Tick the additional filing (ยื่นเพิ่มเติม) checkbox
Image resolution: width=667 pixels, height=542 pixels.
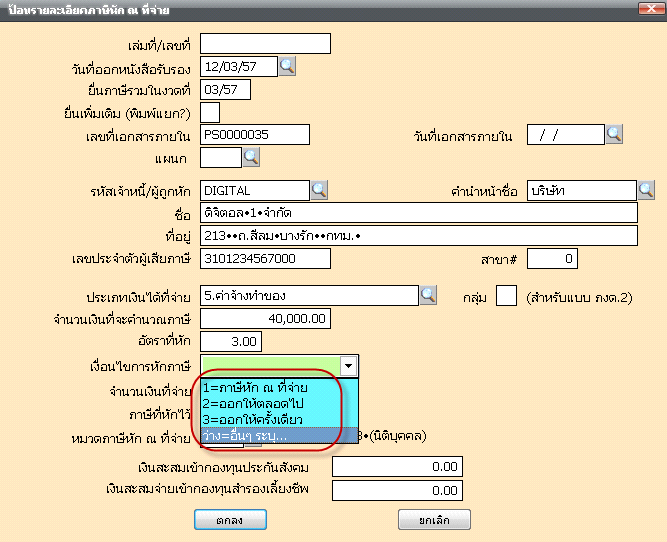point(210,112)
